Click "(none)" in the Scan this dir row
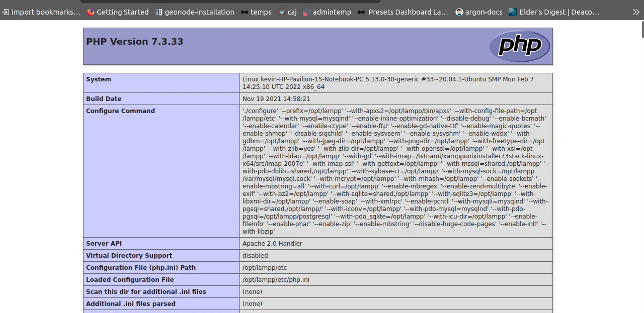 coord(252,292)
